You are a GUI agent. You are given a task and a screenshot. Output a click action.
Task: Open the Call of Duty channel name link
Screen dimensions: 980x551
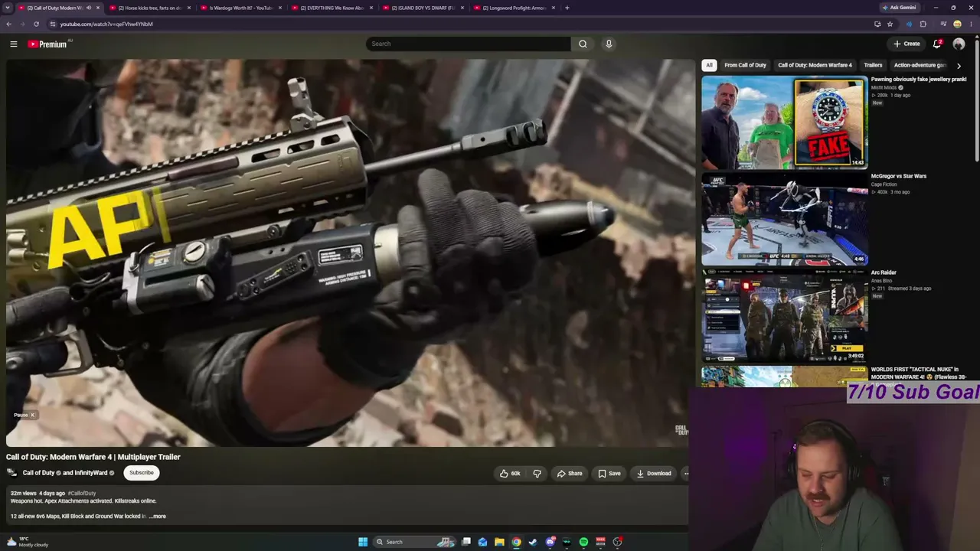39,473
